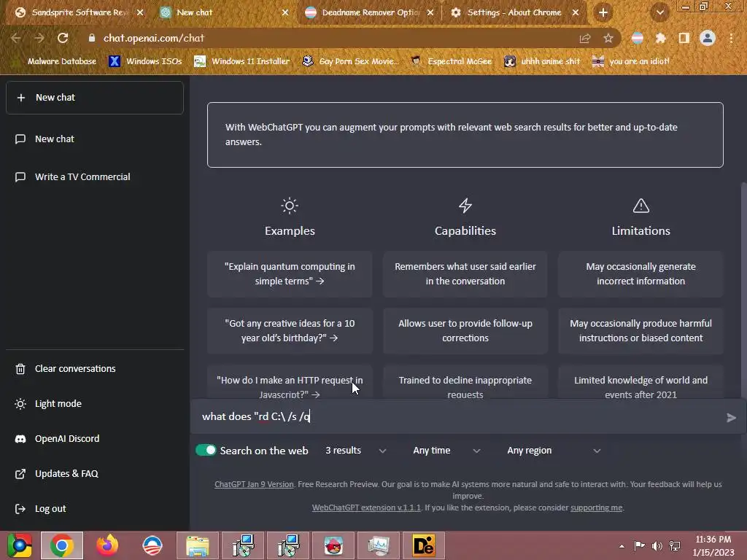Reload the page
The image size is (747, 560).
pos(63,38)
